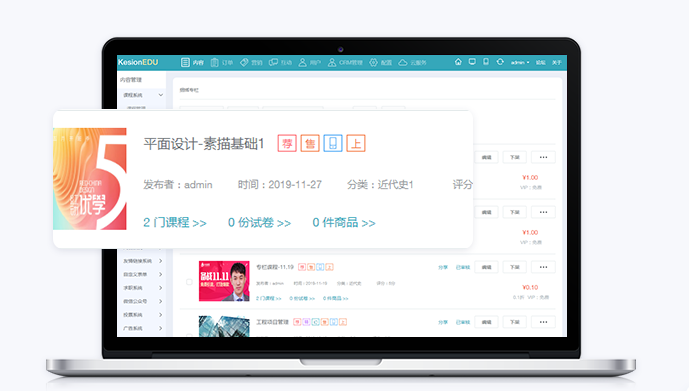Click 2门课程 >> link under 专栏课程-11.19
Screen dimensions: 689x391
tap(268, 298)
